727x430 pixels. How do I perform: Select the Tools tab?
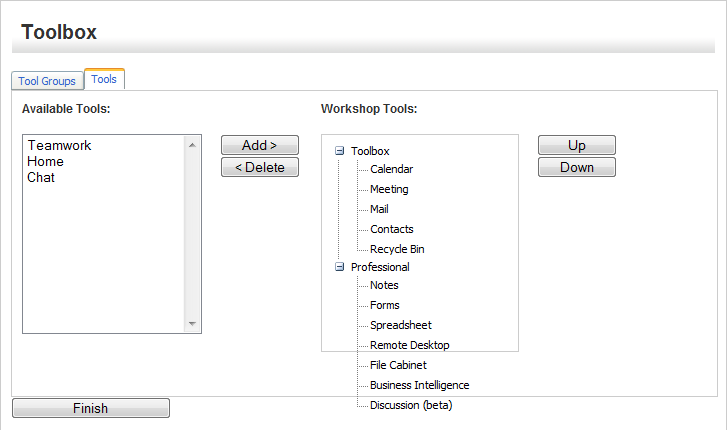[x=104, y=79]
